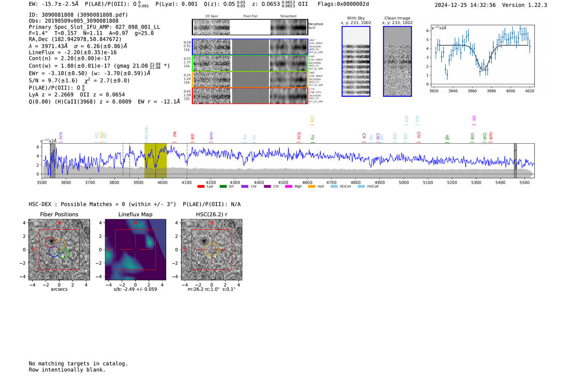The width and height of the screenshot is (576, 392).
Task: Click the green-bordered fiber spectrum row
Action: (x=250, y=63)
